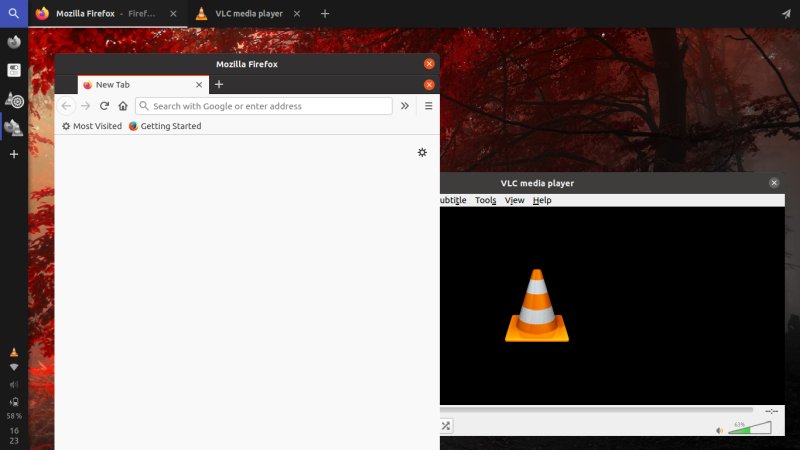This screenshot has height=450, width=800.
Task: Go back in Firefox navigation
Action: point(66,106)
